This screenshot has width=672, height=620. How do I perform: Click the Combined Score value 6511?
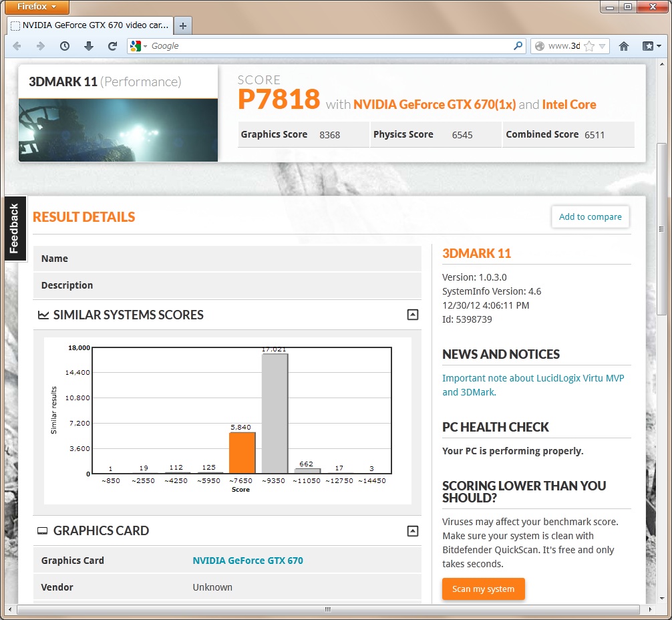[595, 135]
